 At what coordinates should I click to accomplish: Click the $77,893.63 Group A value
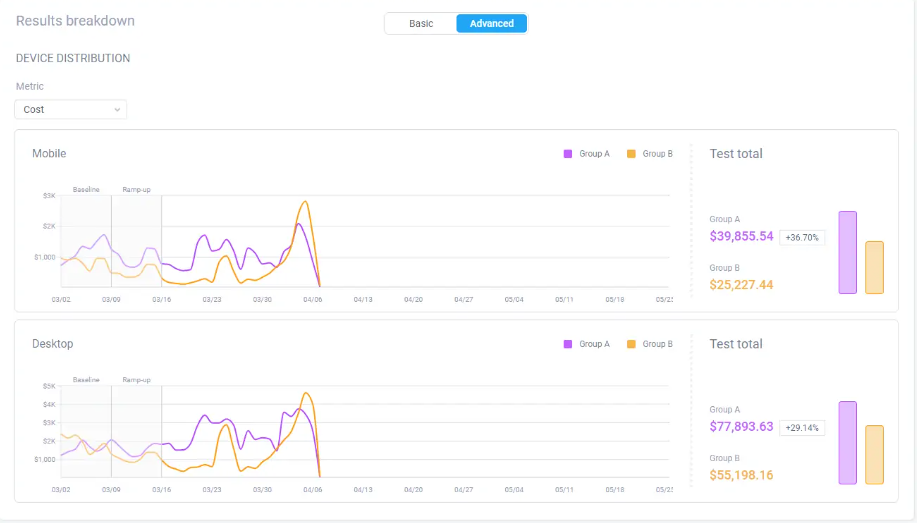click(x=741, y=426)
